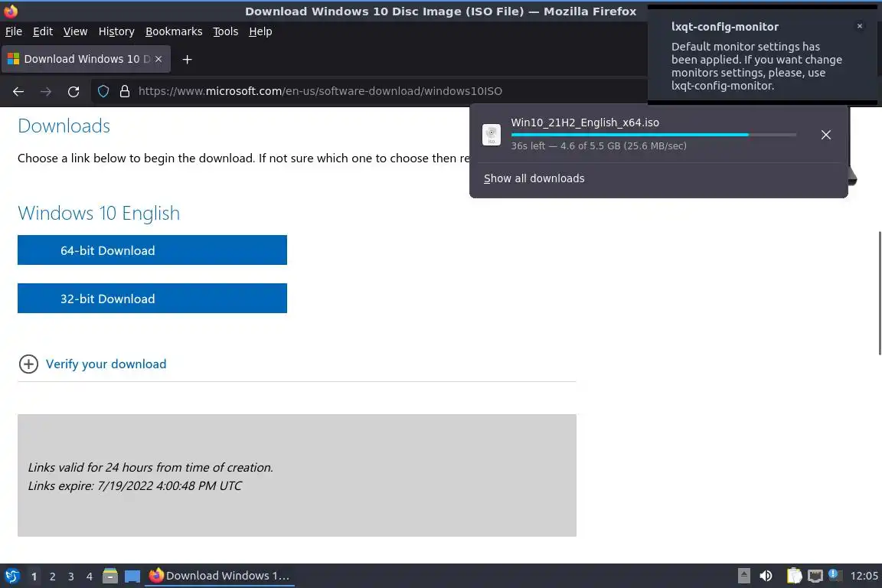Select the Download Windows 10 browser tab
Screen dimensions: 882x588
tap(86, 59)
